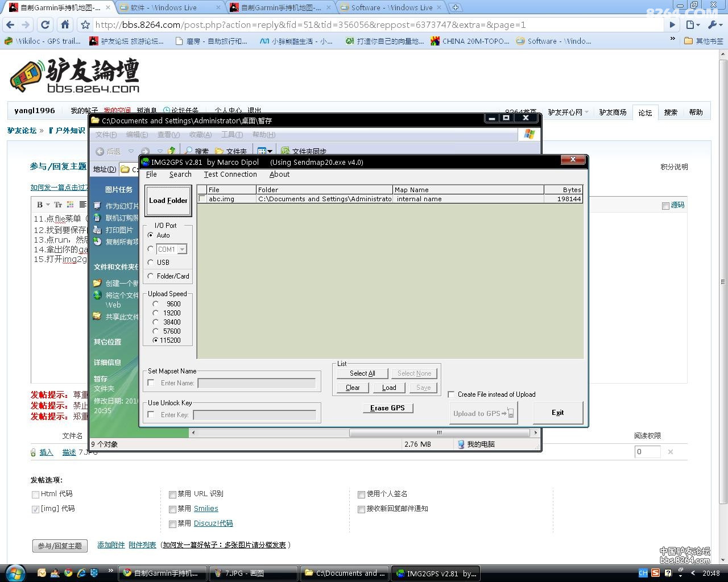Screen dimensions: 728x582
Task: Click the Load list button
Action: coord(389,388)
